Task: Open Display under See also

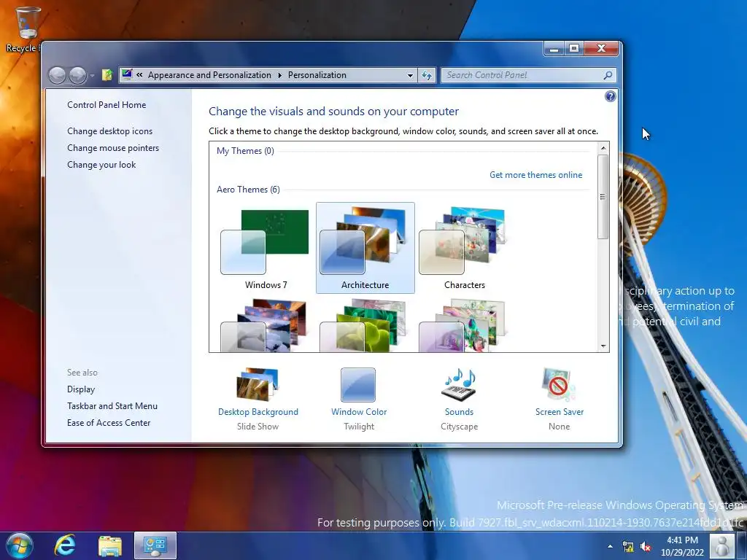Action: coord(80,389)
